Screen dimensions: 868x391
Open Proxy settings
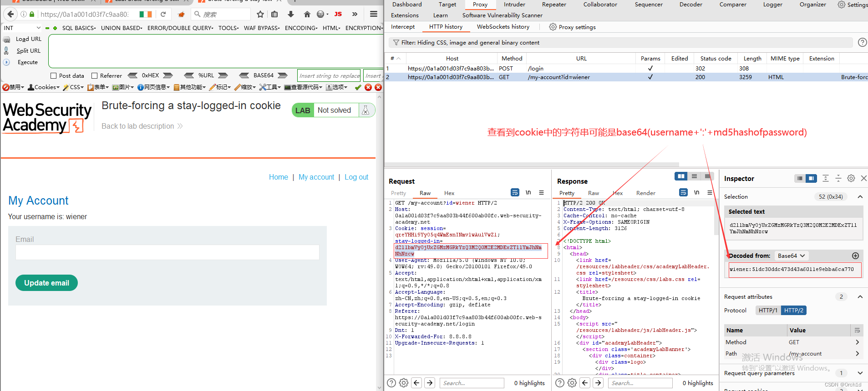point(573,27)
